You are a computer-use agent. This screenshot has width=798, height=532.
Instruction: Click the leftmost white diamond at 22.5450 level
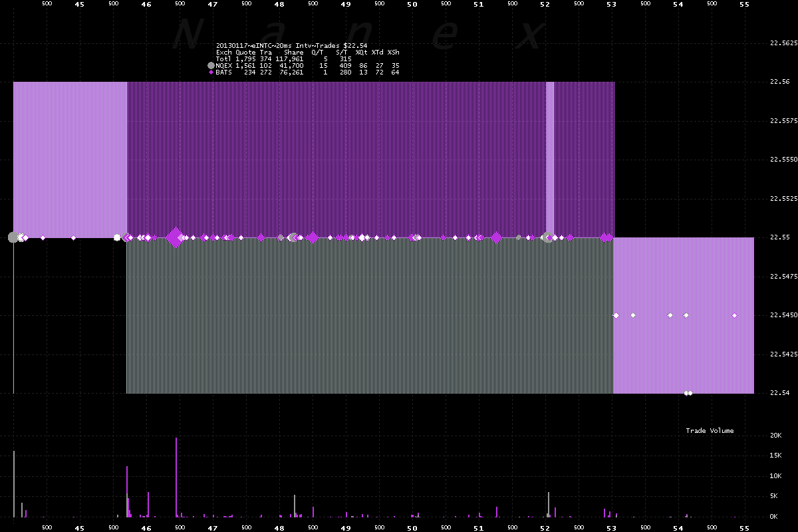click(616, 315)
